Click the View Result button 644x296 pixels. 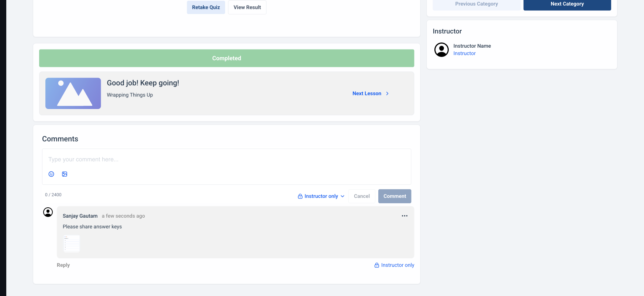247,7
